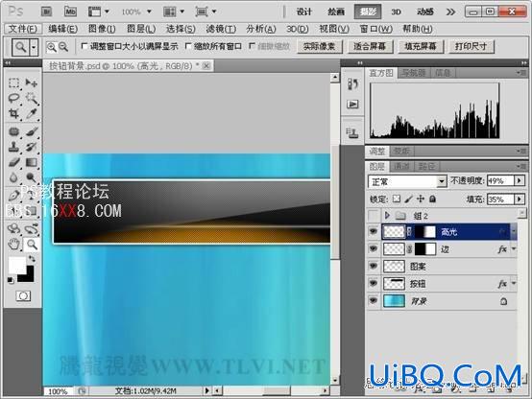This screenshot has width=532, height=399.
Task: Select the Hand tool
Action: coord(13,244)
